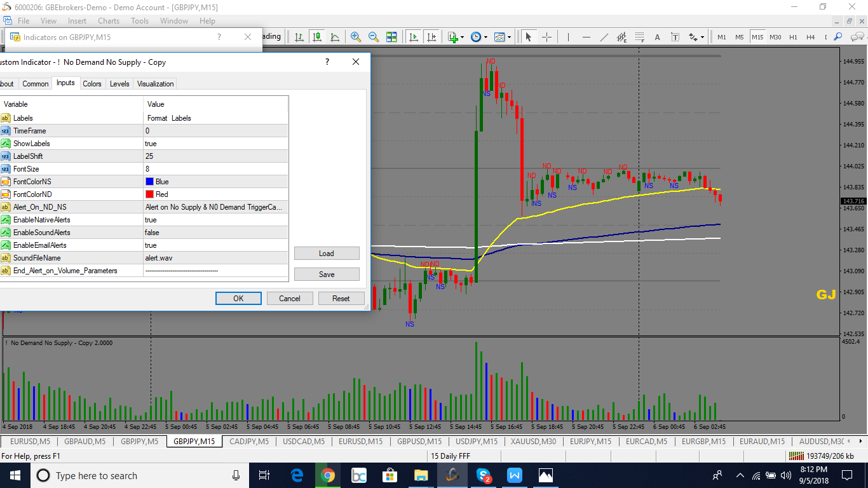Draw a horizontal line tool

click(x=586, y=37)
